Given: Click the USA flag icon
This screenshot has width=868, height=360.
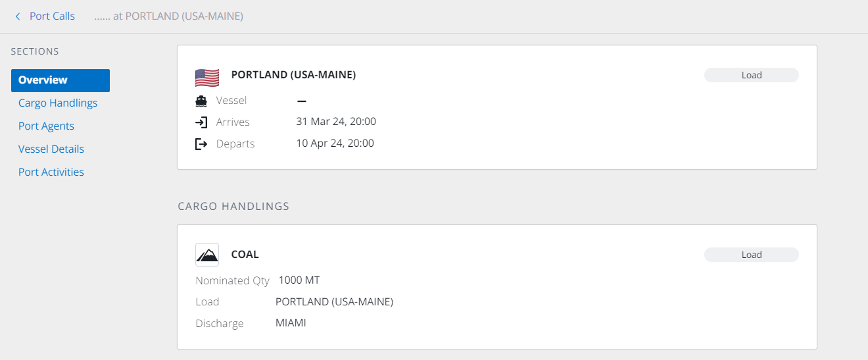Looking at the screenshot, I should coord(207,78).
